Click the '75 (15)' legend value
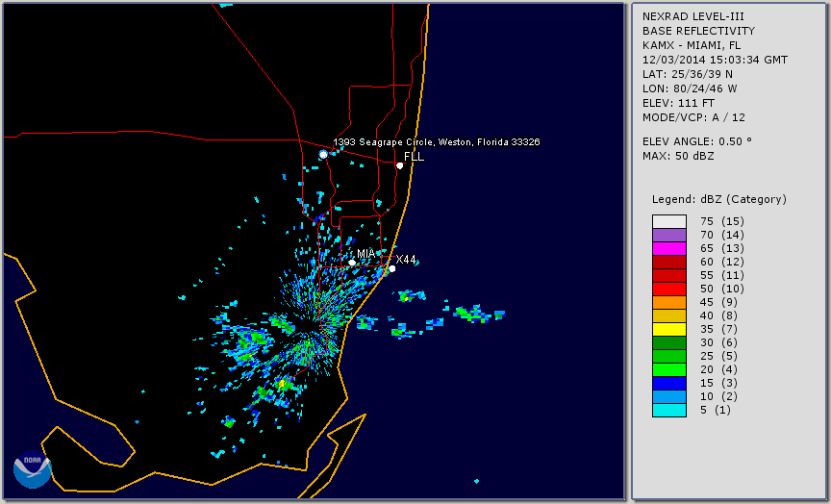 [x=721, y=221]
